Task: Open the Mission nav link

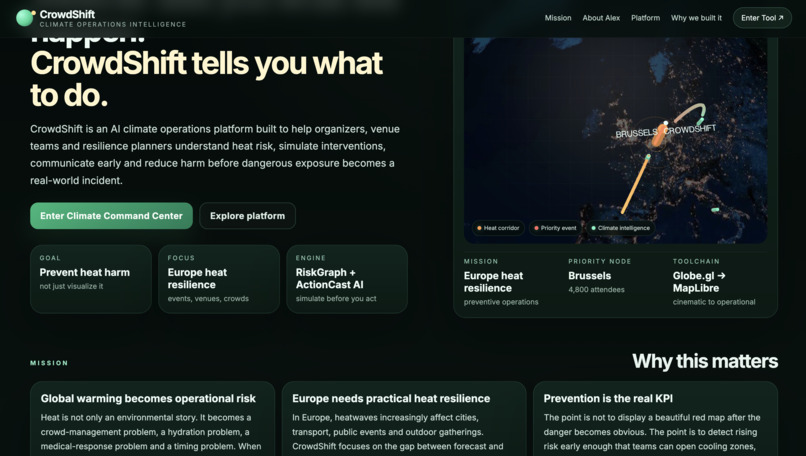Action: (x=558, y=18)
